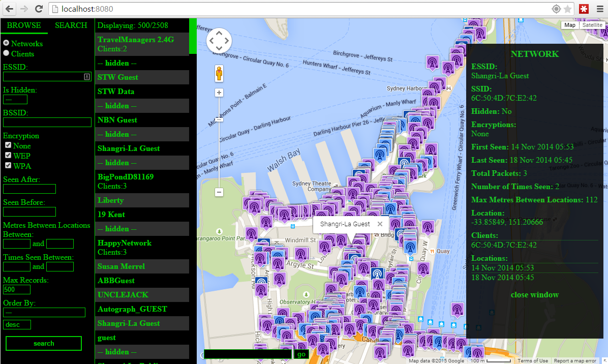The image size is (608, 364).
Task: Click Report a map error link
Action: tap(575, 360)
